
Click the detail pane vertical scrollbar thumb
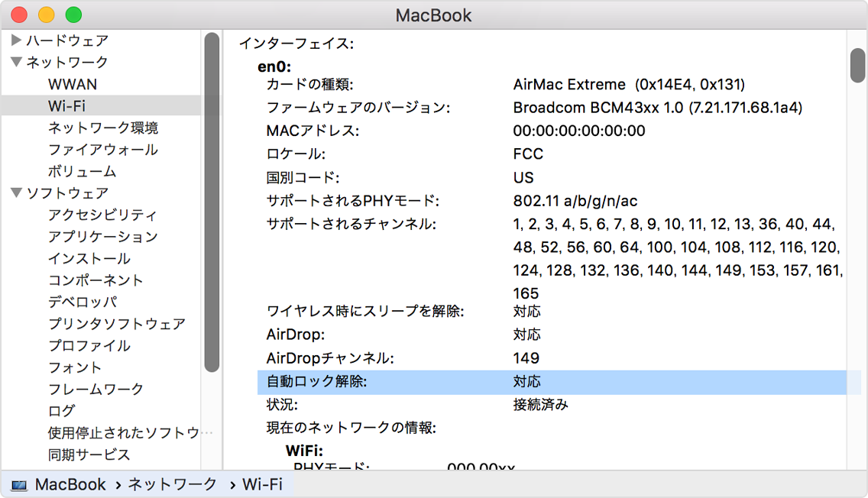(x=858, y=65)
